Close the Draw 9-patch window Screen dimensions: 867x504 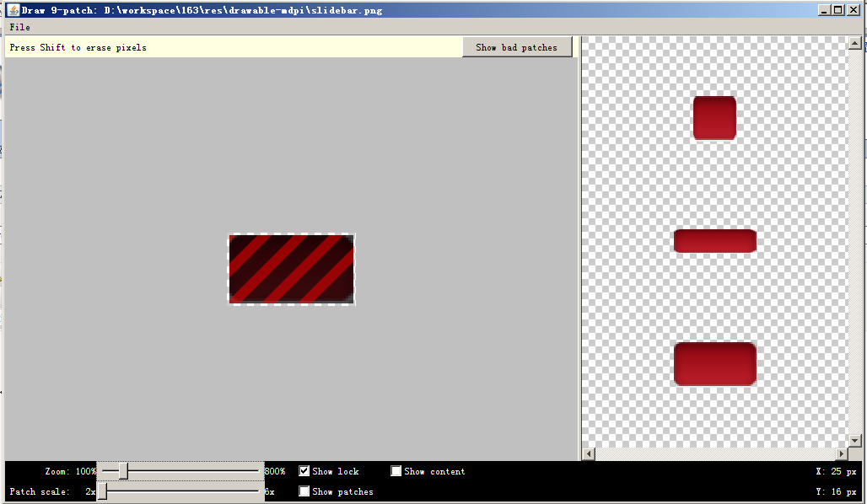click(854, 10)
